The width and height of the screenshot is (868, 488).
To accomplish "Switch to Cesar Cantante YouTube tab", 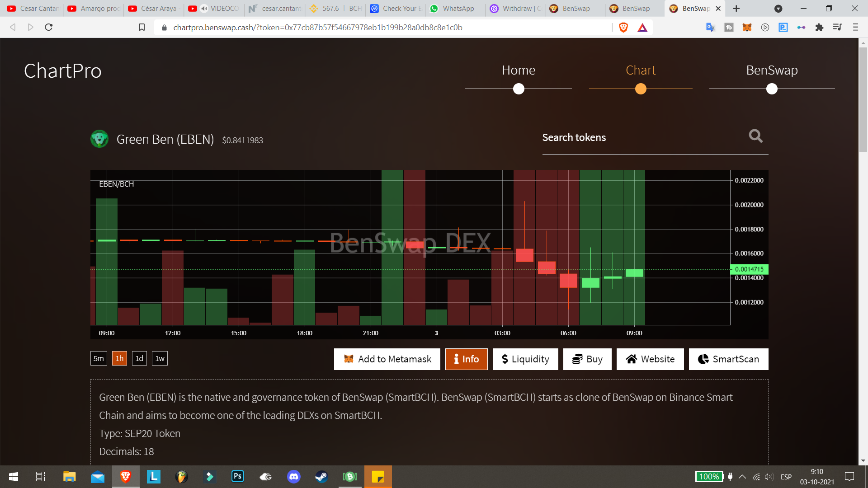I will coord(33,9).
